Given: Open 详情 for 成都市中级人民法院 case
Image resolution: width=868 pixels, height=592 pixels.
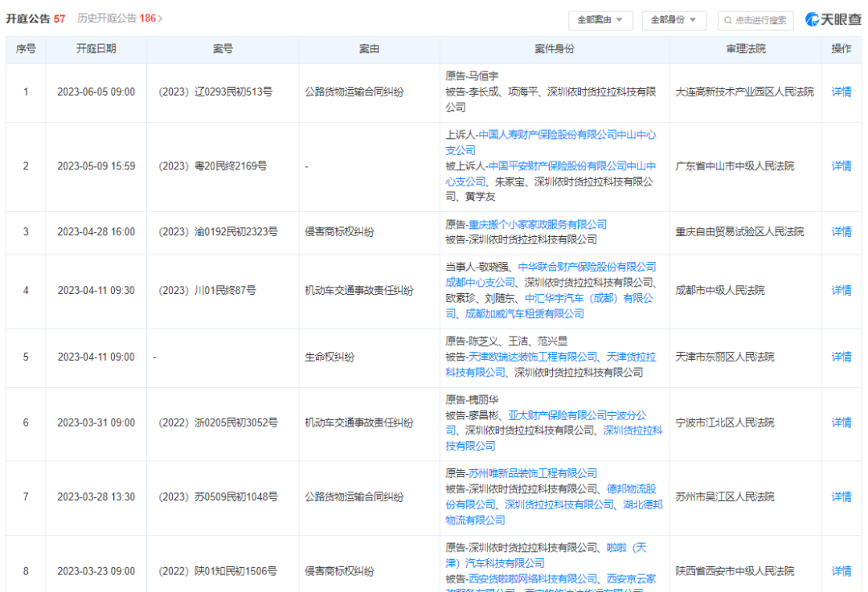Looking at the screenshot, I should click(841, 291).
